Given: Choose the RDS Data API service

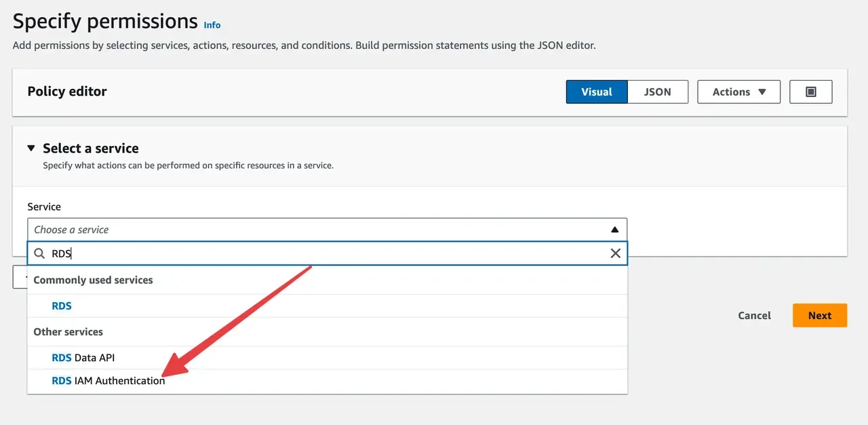Looking at the screenshot, I should click(83, 357).
